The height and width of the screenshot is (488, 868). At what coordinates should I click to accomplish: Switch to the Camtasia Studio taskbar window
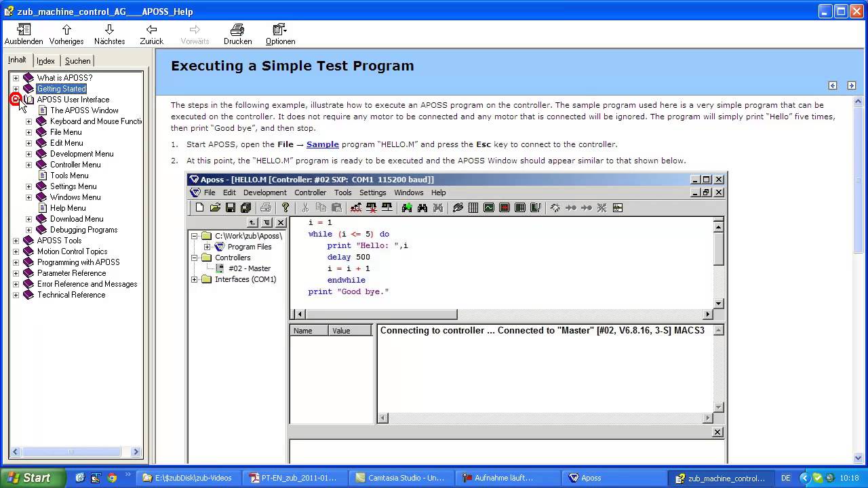tap(399, 478)
